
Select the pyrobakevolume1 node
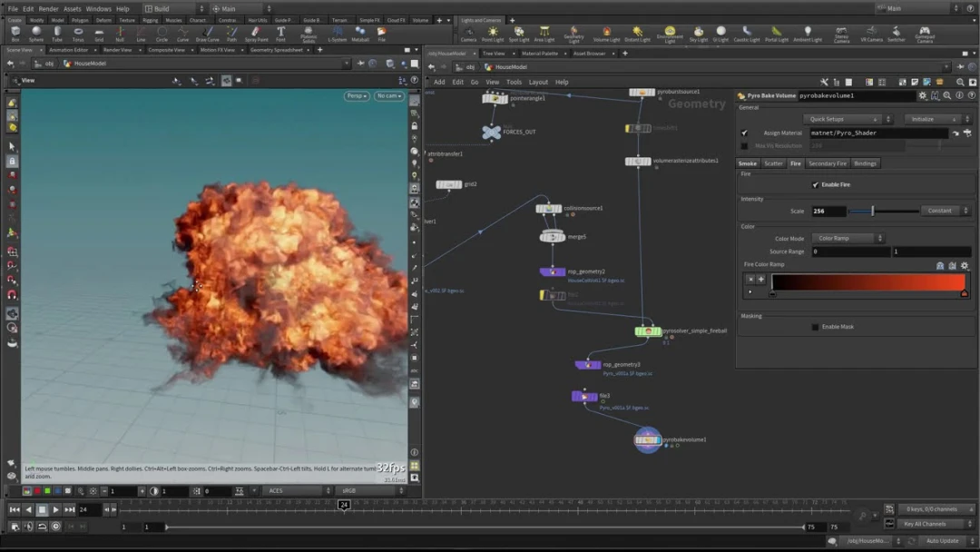point(647,440)
